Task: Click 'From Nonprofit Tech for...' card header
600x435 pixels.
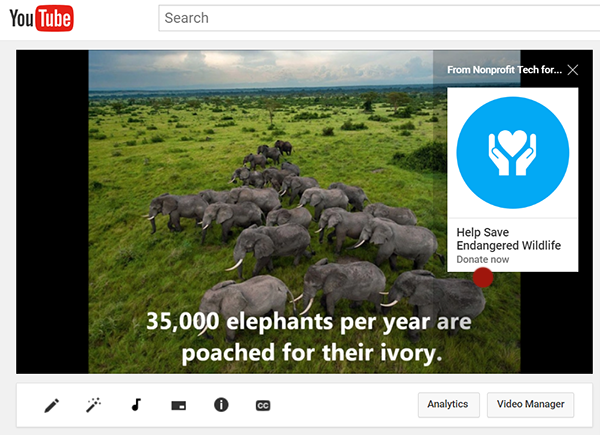Action: click(x=504, y=70)
